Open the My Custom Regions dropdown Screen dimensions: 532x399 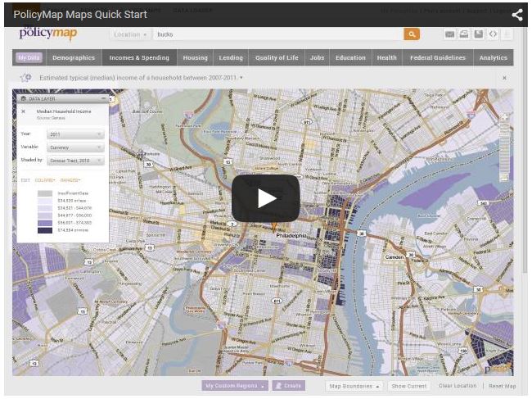pyautogui.click(x=235, y=386)
